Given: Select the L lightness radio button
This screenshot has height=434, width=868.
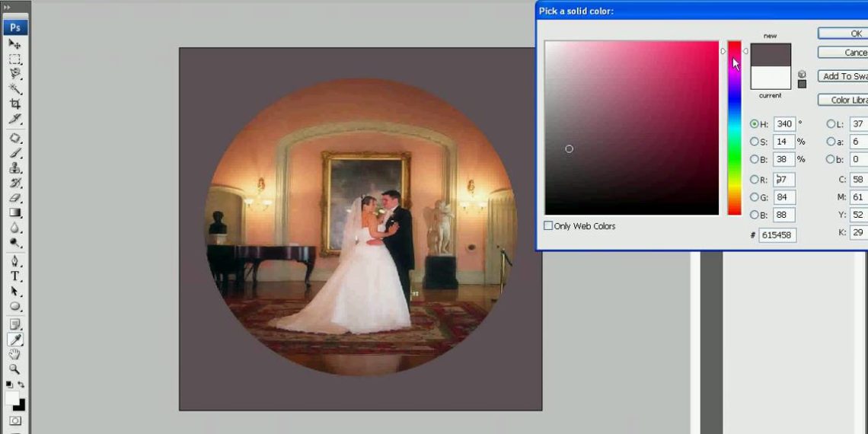Looking at the screenshot, I should point(831,124).
